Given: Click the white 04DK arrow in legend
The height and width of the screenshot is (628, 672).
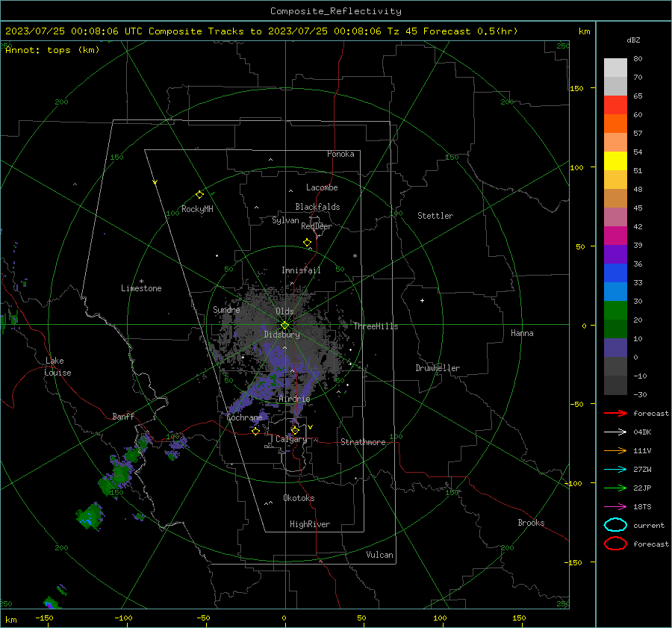Looking at the screenshot, I should point(615,432).
